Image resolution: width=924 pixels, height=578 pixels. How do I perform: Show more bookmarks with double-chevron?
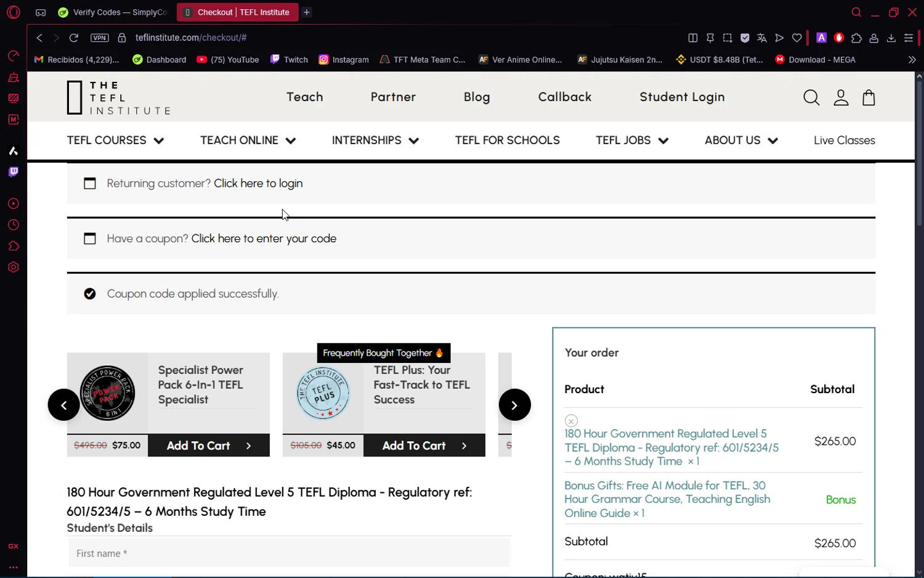[x=912, y=60]
